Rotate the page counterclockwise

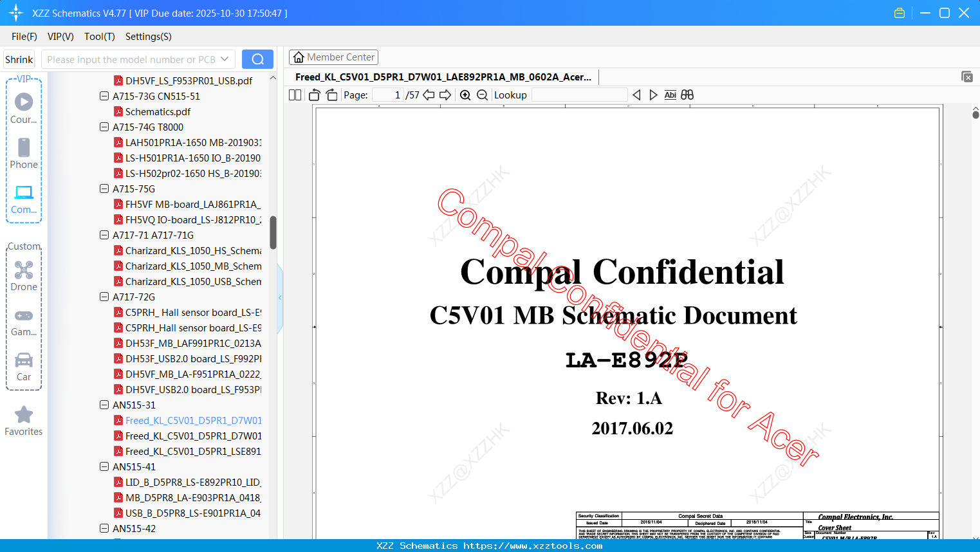[315, 95]
